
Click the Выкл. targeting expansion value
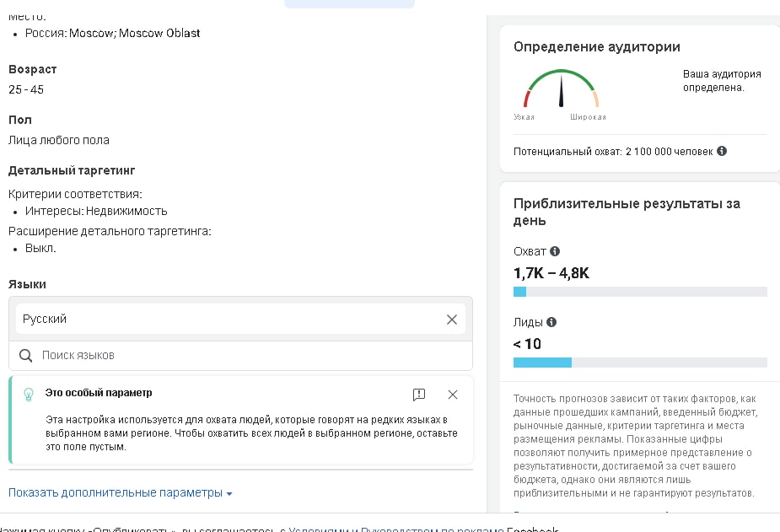[x=40, y=248]
